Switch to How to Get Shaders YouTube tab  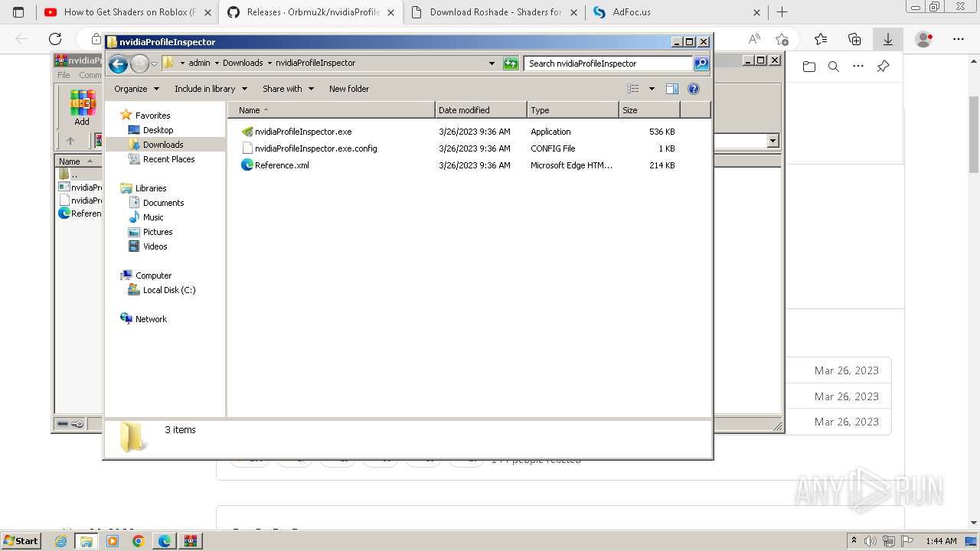[127, 12]
